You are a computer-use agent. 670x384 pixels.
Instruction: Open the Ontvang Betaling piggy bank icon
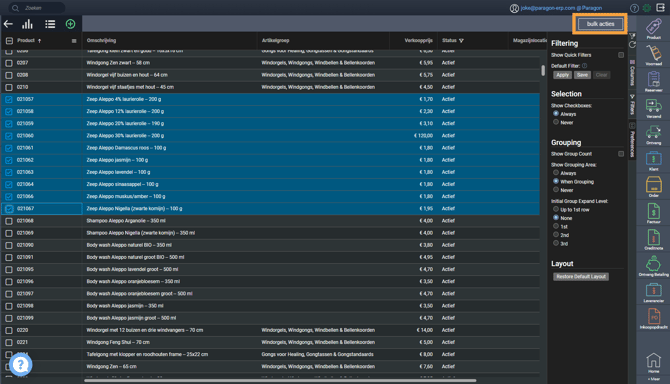[x=653, y=264]
